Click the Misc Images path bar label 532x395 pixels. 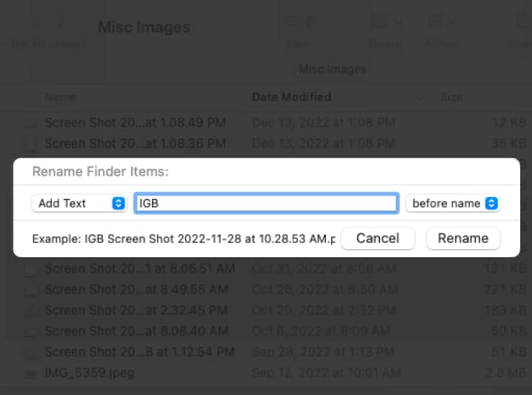coord(332,69)
